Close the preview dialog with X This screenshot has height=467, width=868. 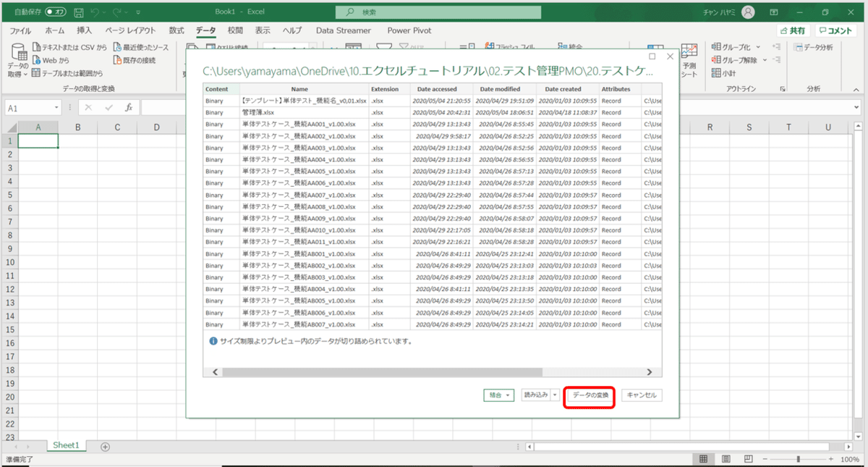[670, 56]
